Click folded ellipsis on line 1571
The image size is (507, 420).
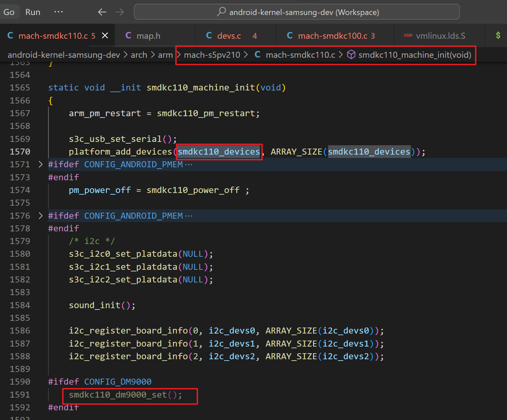tap(189, 165)
